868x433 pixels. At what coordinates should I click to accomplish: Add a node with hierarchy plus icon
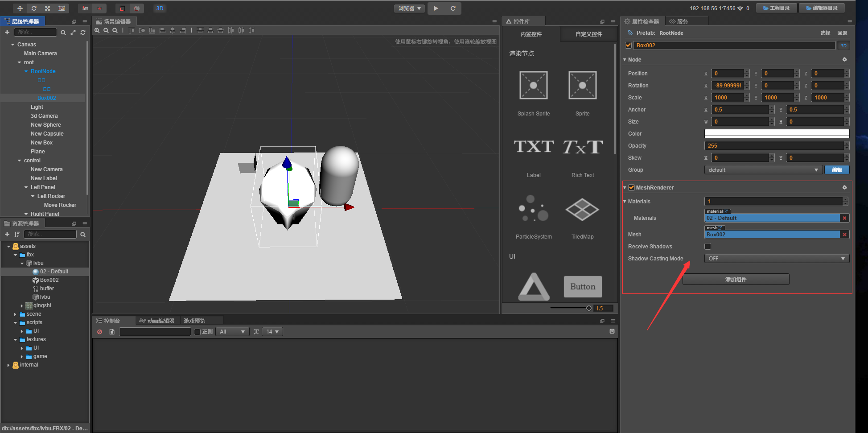(x=7, y=32)
